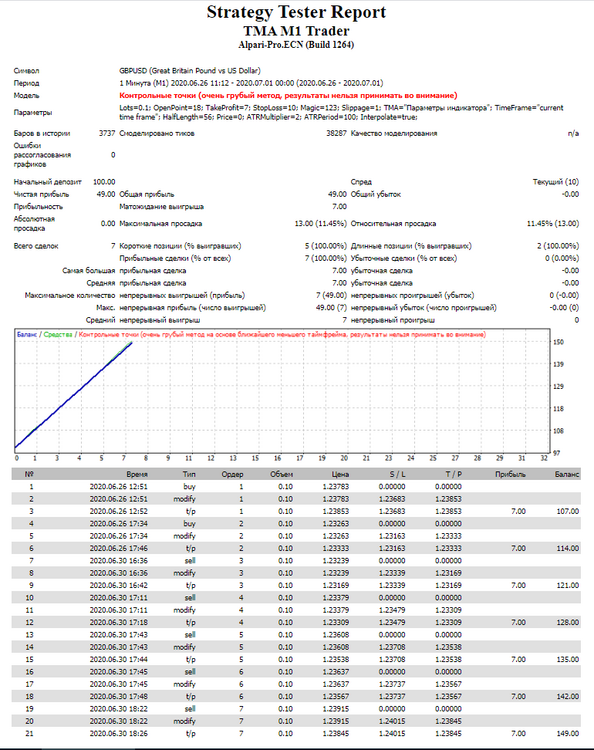This screenshot has width=594, height=750.
Task: Click consecutive wins value '7 (49.00)'
Action: click(331, 295)
